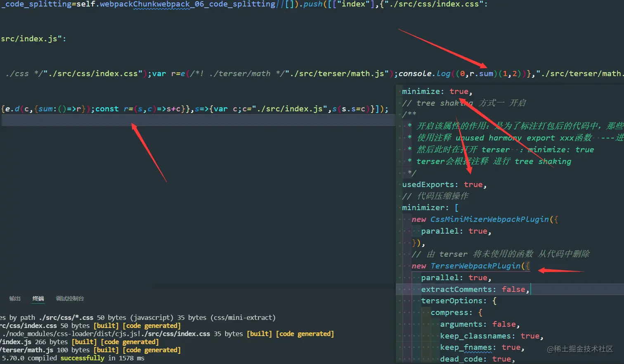Screen dimensions: 624x364
Task: Click the 'minimizer: [' line
Action: [430, 207]
